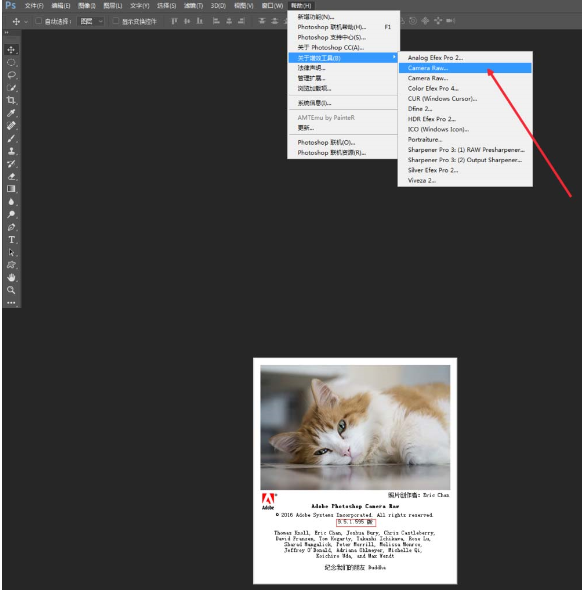584x590 pixels.
Task: Click align top edges in options bar
Action: coord(174,21)
